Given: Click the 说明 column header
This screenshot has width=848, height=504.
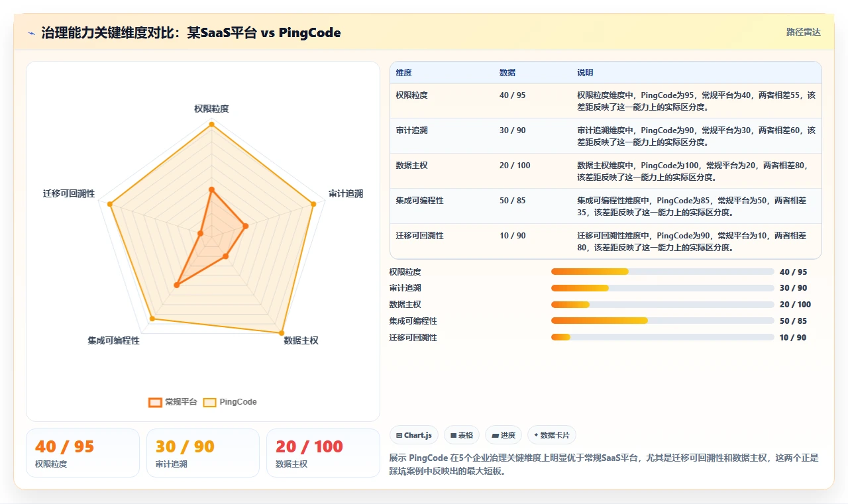Looking at the screenshot, I should (x=585, y=72).
